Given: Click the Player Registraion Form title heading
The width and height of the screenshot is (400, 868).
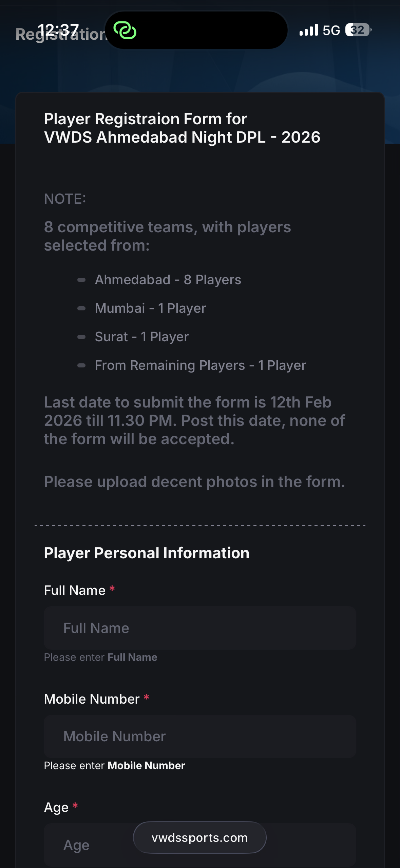Looking at the screenshot, I should click(x=182, y=128).
